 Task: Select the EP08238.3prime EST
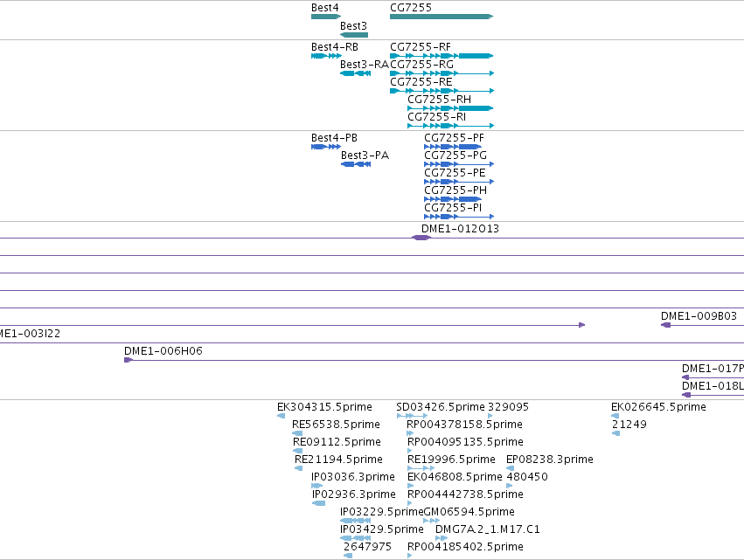point(510,468)
